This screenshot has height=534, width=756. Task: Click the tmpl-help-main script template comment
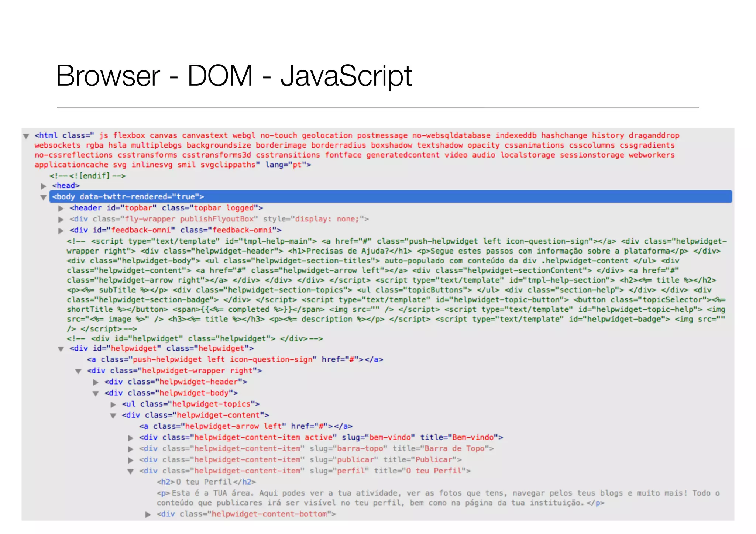click(397, 285)
